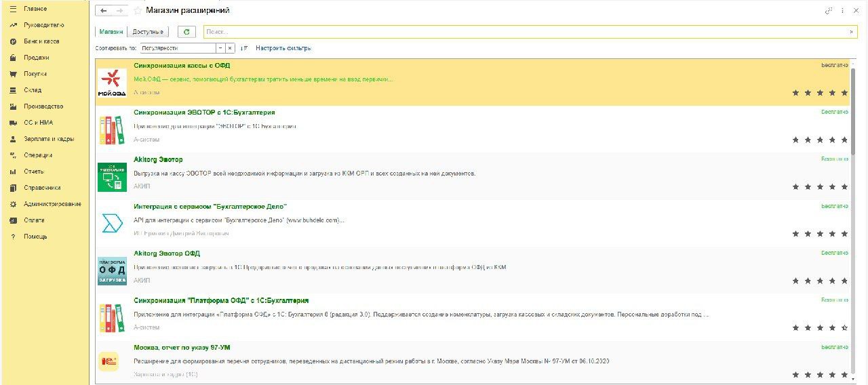Viewport: 868px width, 385px height.
Task: Open Синхронизация ЭВОТОР с 1С:Бухгалтерия
Action: [204, 113]
